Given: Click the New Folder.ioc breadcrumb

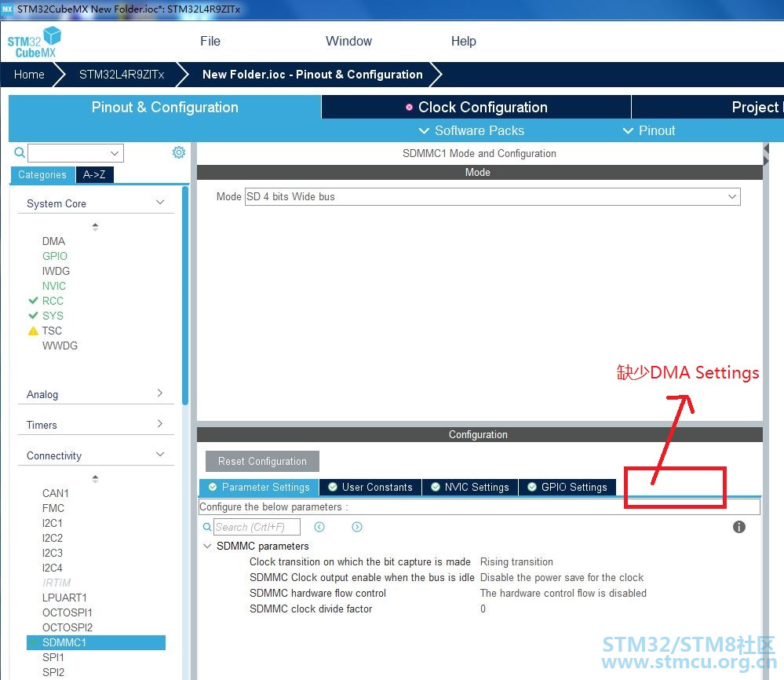Looking at the screenshot, I should 312,75.
